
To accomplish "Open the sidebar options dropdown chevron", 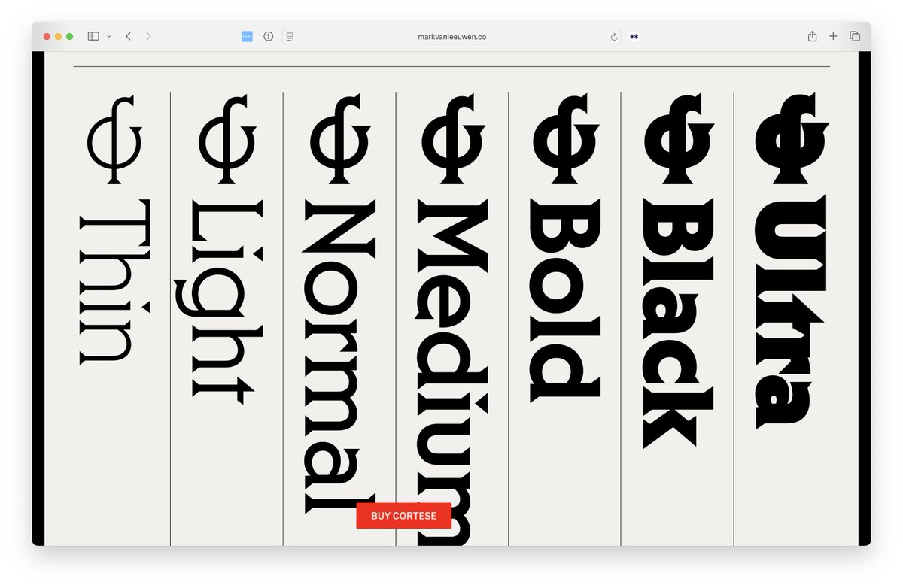I will [109, 36].
